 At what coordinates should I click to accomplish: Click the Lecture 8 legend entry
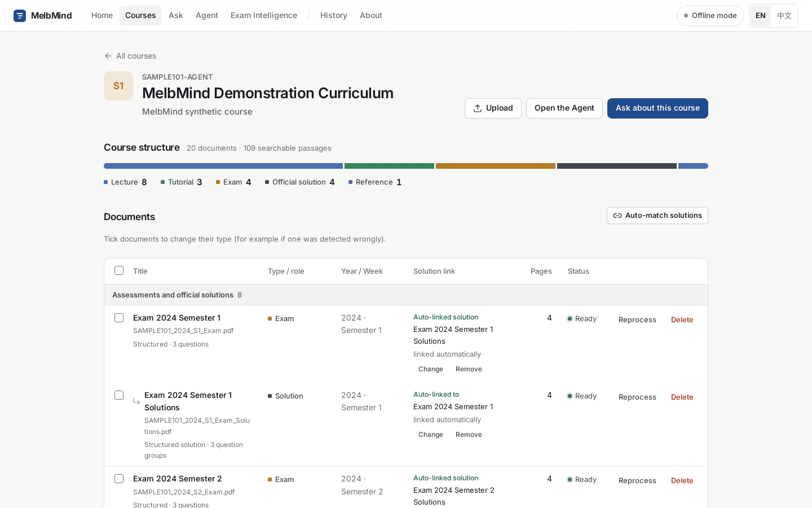tap(125, 182)
